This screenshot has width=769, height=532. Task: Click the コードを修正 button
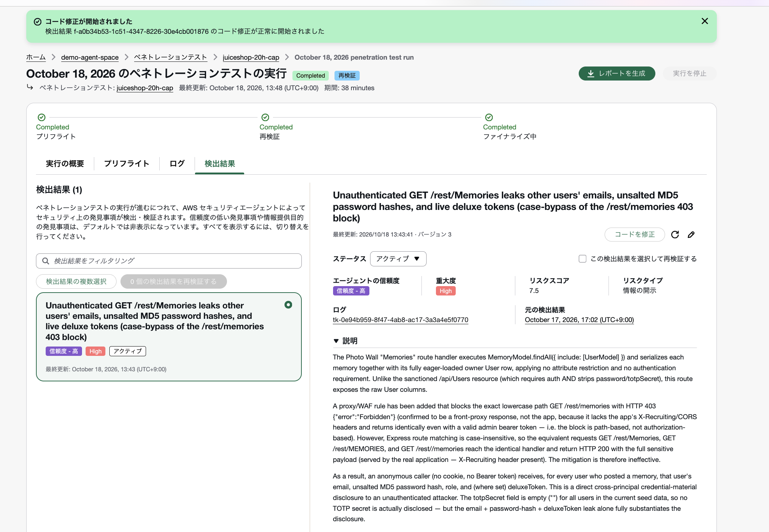(x=634, y=235)
